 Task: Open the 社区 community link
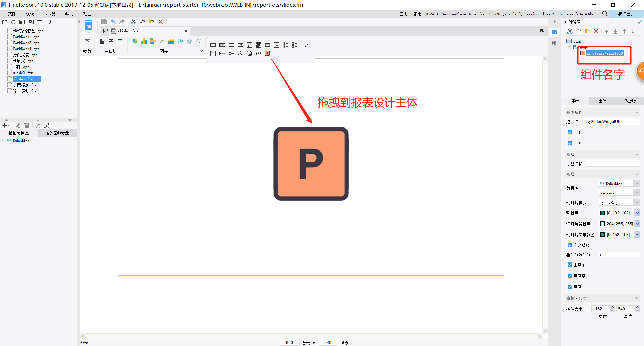[x=87, y=14]
